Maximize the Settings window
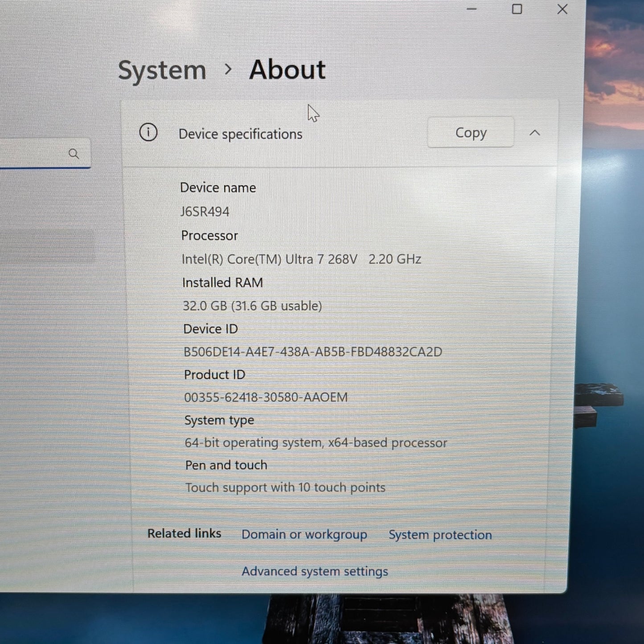 pyautogui.click(x=517, y=9)
